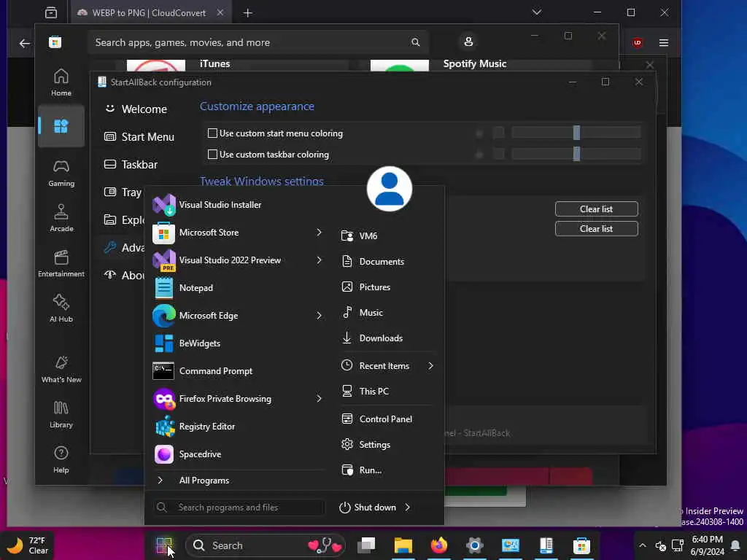747x560 pixels.
Task: Open Shut down options arrow
Action: (408, 507)
